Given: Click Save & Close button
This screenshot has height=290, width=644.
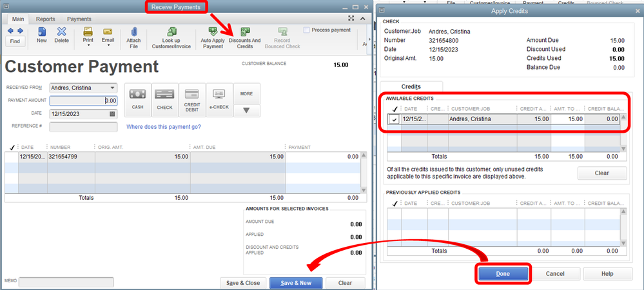Looking at the screenshot, I should pos(244,283).
